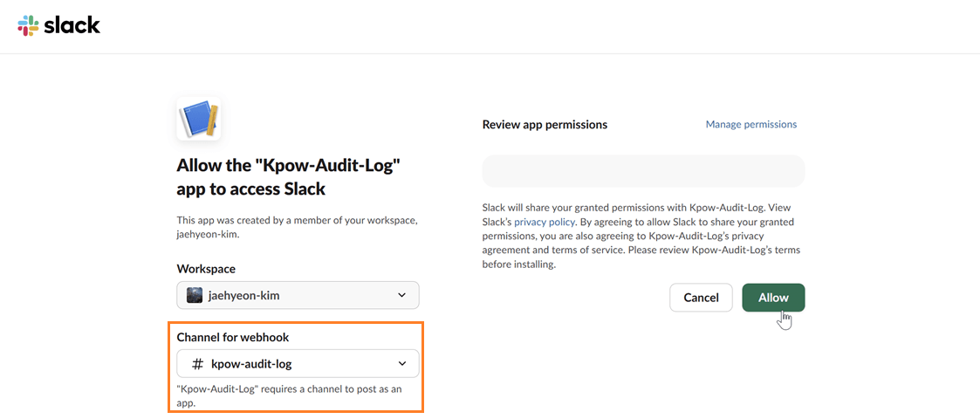Screen dimensions: 980x419
Task: Click the "Allow the Kpow-Audit-Log app" heading
Action: click(288, 177)
